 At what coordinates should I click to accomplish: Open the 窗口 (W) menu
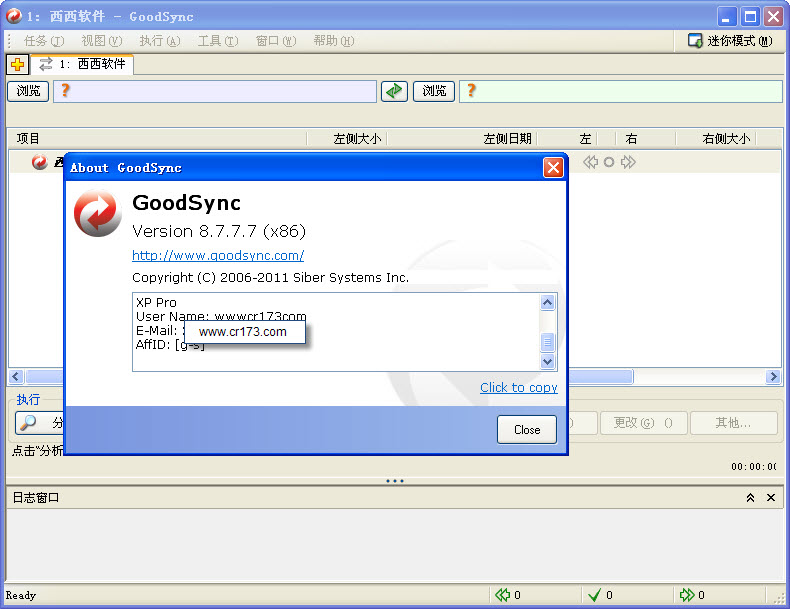coord(276,41)
